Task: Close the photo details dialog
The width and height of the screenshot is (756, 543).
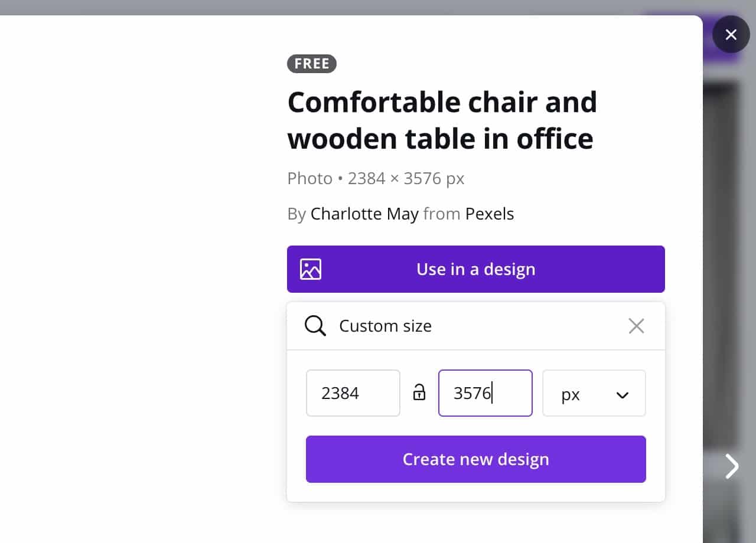Action: (731, 34)
